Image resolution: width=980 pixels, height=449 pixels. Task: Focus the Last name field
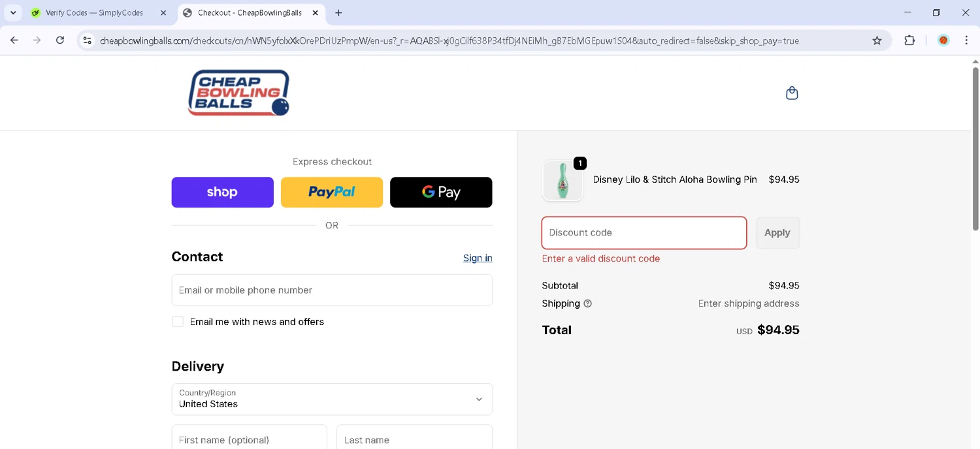414,437
